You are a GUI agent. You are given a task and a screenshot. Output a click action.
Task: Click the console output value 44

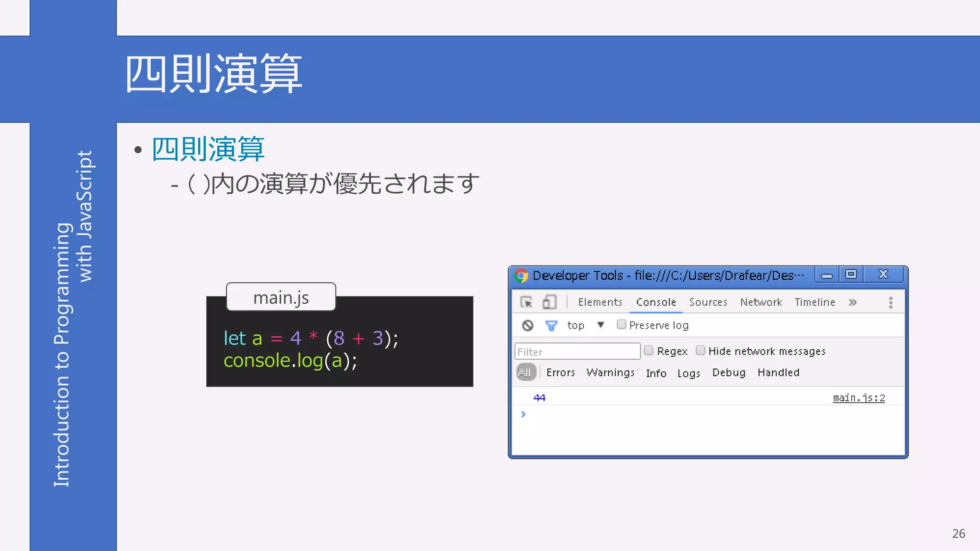pyautogui.click(x=539, y=398)
